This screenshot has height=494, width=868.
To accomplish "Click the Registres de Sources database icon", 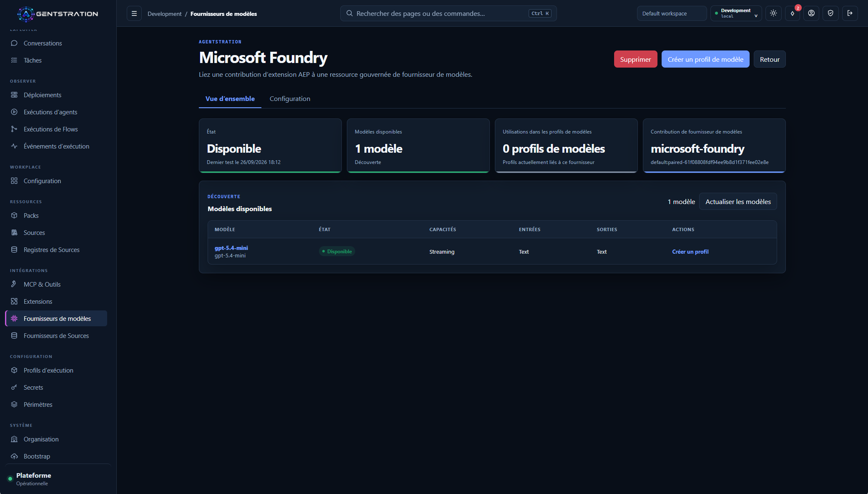I will (14, 250).
